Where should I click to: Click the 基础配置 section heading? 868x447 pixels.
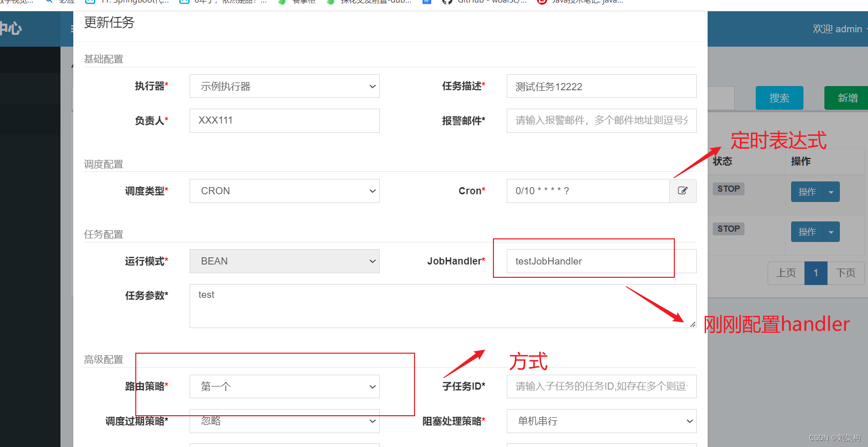tap(104, 59)
